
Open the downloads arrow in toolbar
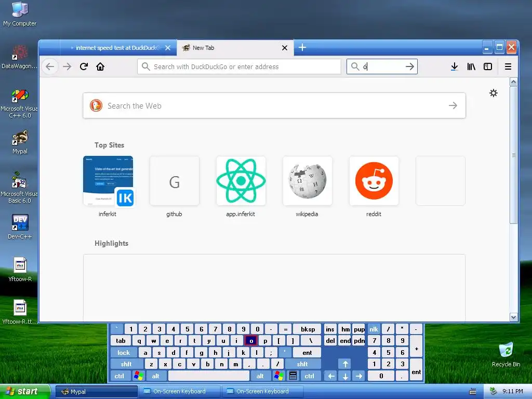pyautogui.click(x=454, y=66)
